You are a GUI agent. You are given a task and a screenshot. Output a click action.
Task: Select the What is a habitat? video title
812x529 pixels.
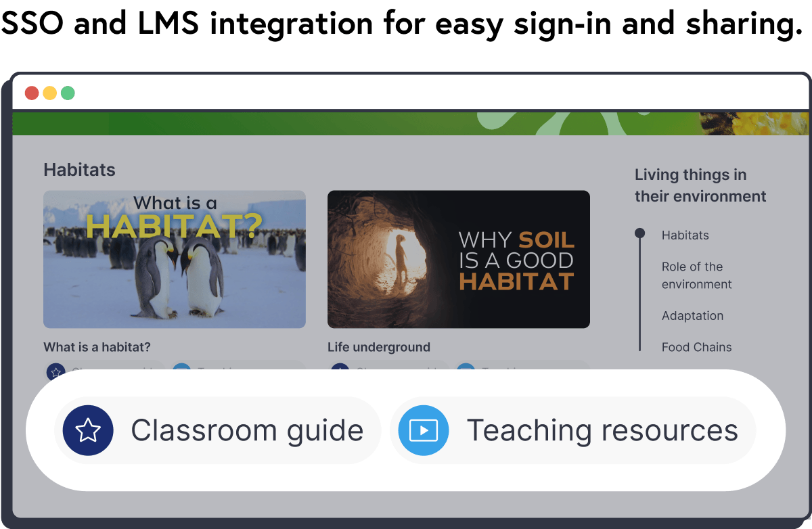pos(97,347)
